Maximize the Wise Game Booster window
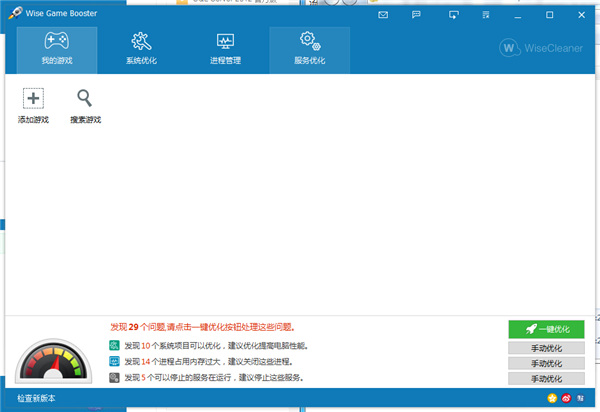 [549, 15]
